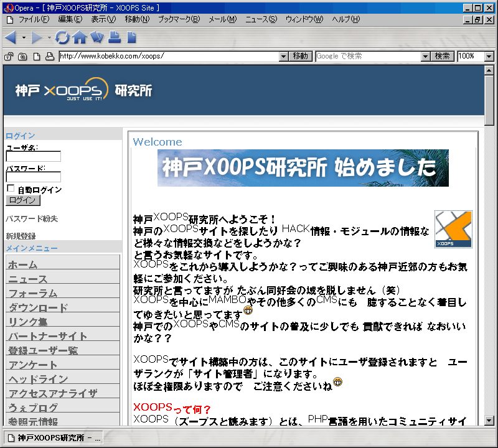Screen dimensions: 498x448
Task: Select ホーム in the main menu
Action: tap(63, 263)
